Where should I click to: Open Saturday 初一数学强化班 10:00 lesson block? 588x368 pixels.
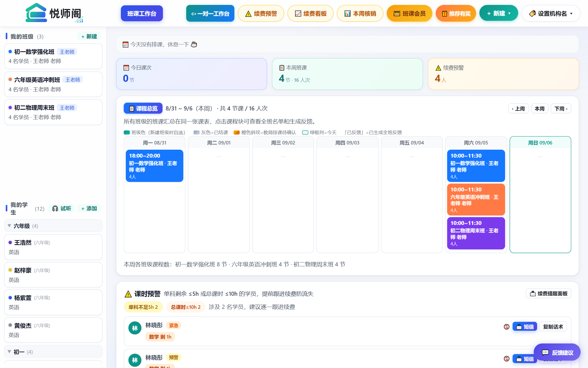476,166
